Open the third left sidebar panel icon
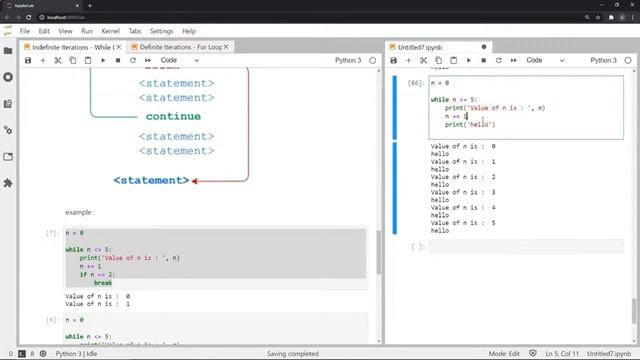Viewport: 640px width, 360px height. (8, 104)
